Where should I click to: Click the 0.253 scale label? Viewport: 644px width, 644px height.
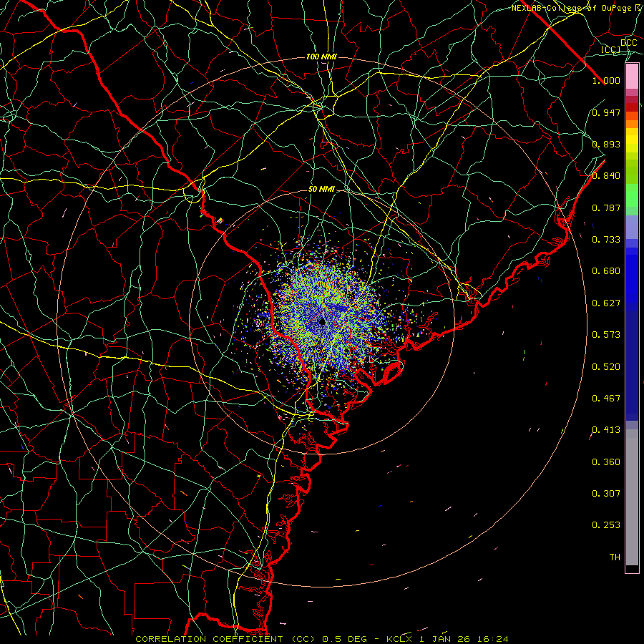606,525
